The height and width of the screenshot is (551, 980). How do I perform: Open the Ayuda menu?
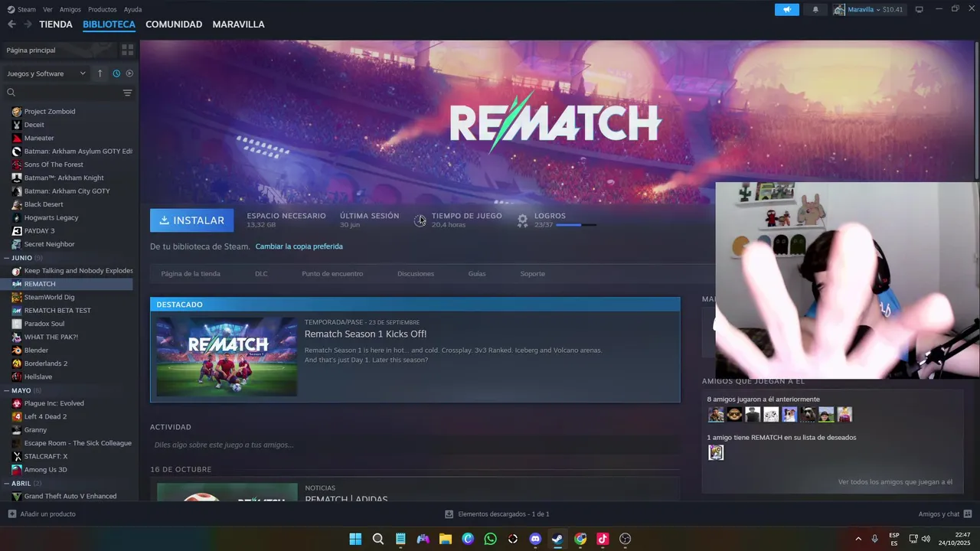(x=132, y=9)
